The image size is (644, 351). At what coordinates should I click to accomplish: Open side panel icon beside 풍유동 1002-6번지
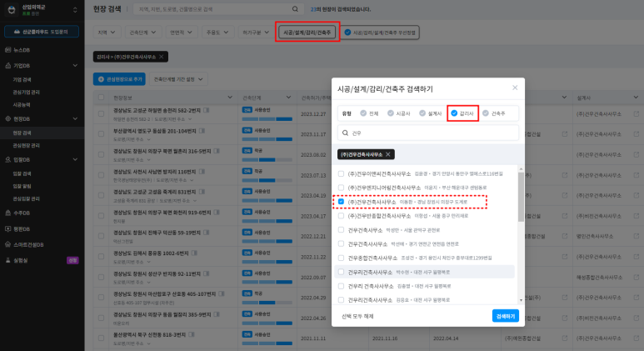click(195, 253)
